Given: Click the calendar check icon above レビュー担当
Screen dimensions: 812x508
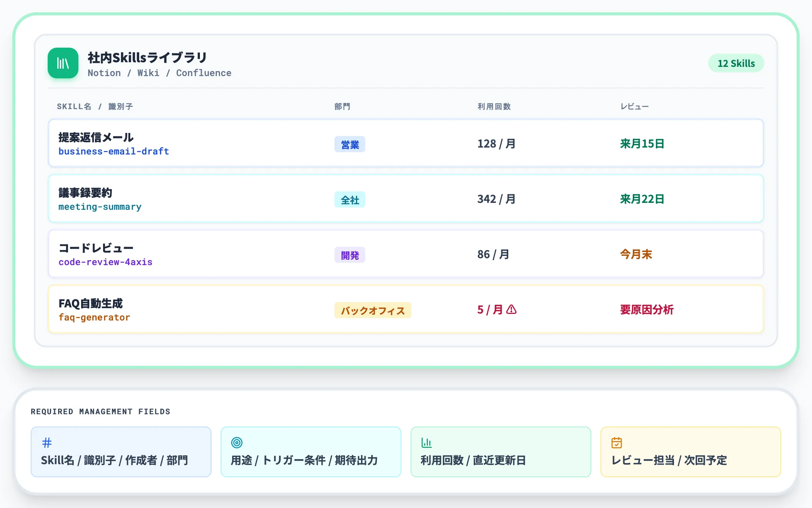Looking at the screenshot, I should 617,443.
